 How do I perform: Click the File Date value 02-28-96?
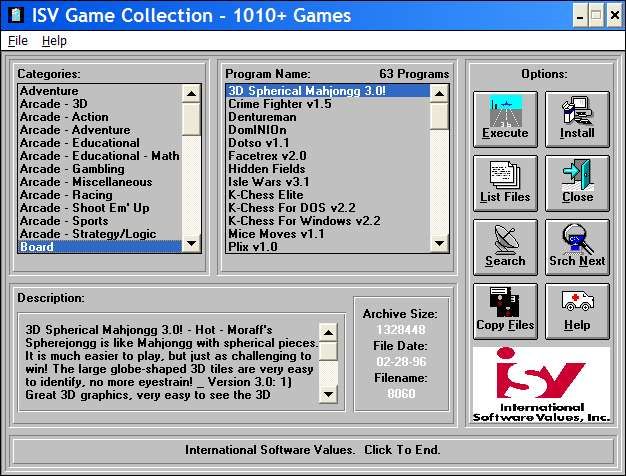point(401,362)
